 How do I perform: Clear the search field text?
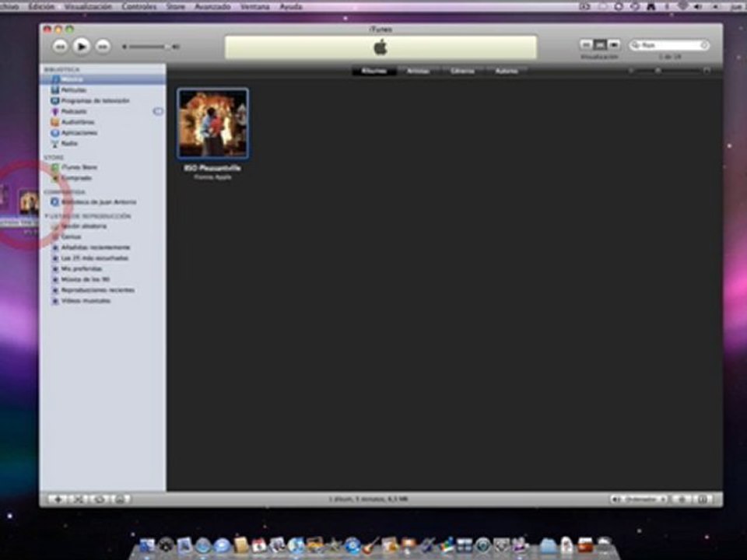704,45
